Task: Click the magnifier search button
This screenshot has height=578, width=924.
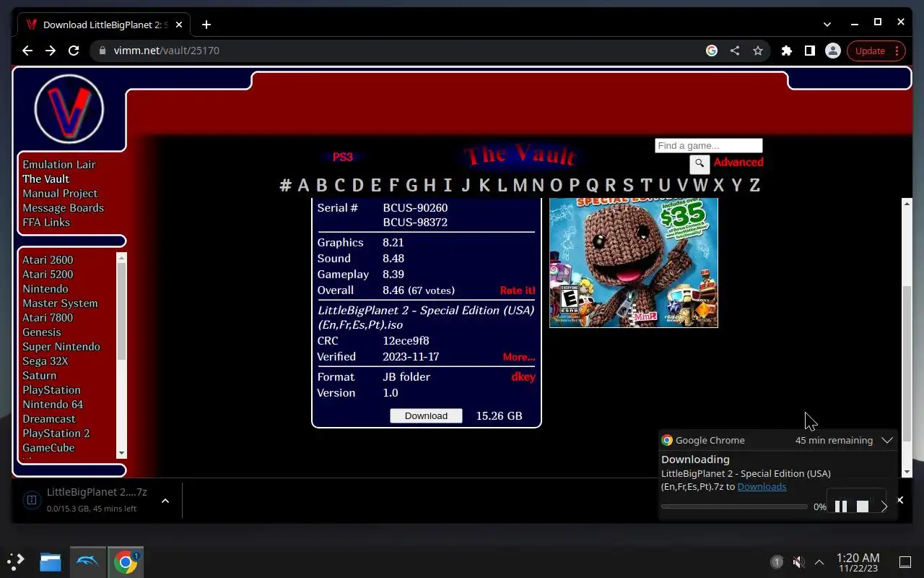Action: [x=699, y=164]
